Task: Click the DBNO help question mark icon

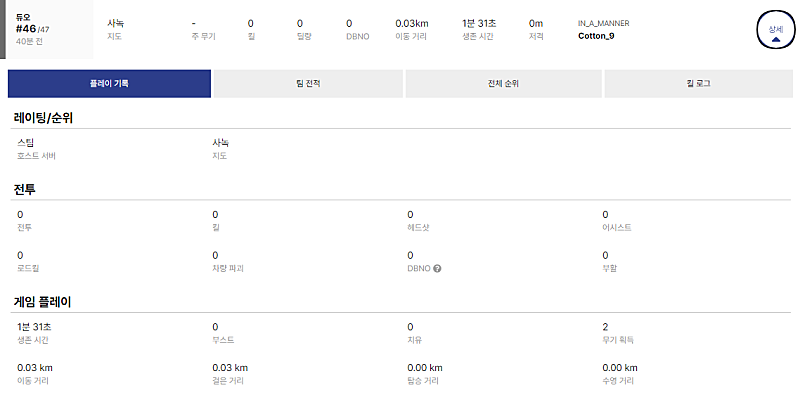Action: [438, 269]
